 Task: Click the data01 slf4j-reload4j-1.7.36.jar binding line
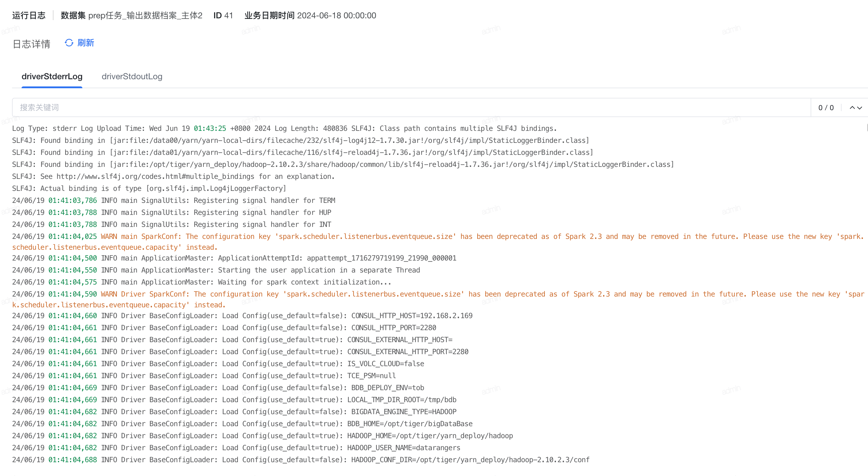[x=302, y=152]
